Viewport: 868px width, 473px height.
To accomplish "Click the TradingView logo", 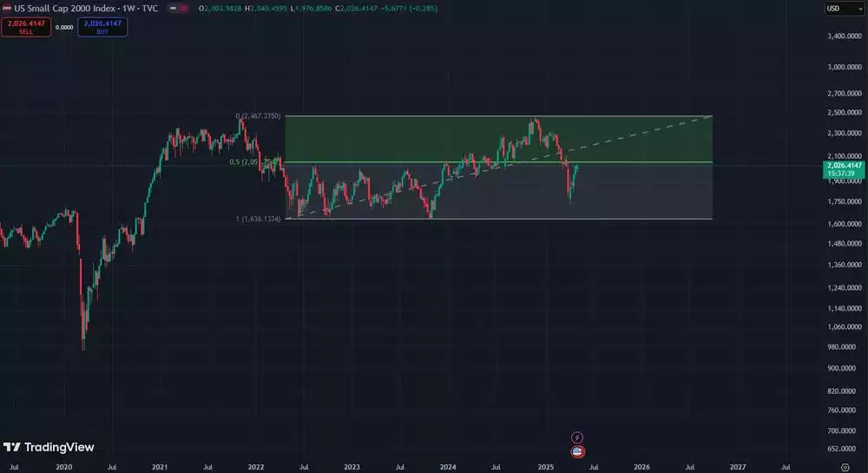I will tap(49, 447).
